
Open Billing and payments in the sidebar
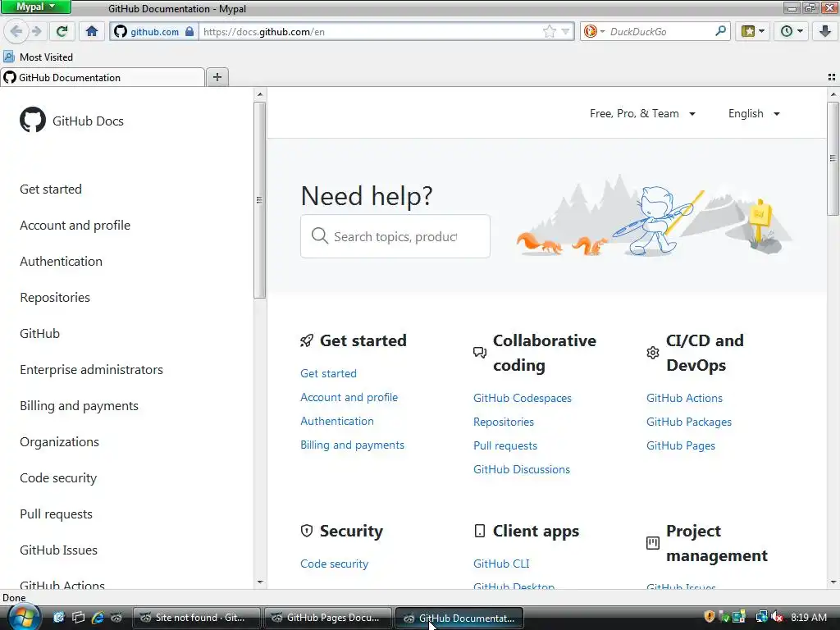tap(79, 405)
